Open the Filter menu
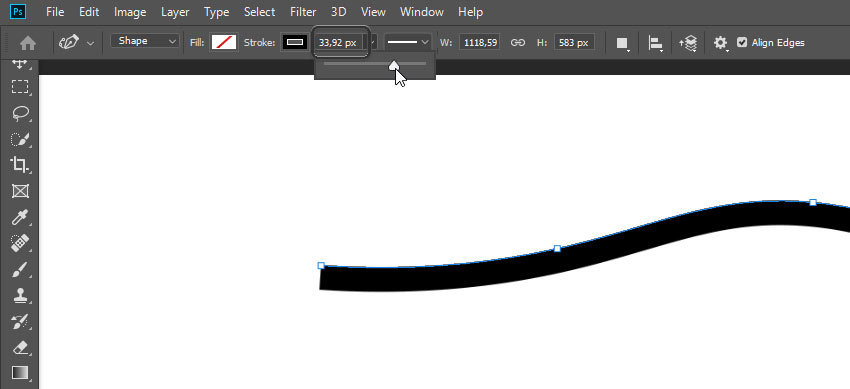This screenshot has height=389, width=850. point(303,12)
